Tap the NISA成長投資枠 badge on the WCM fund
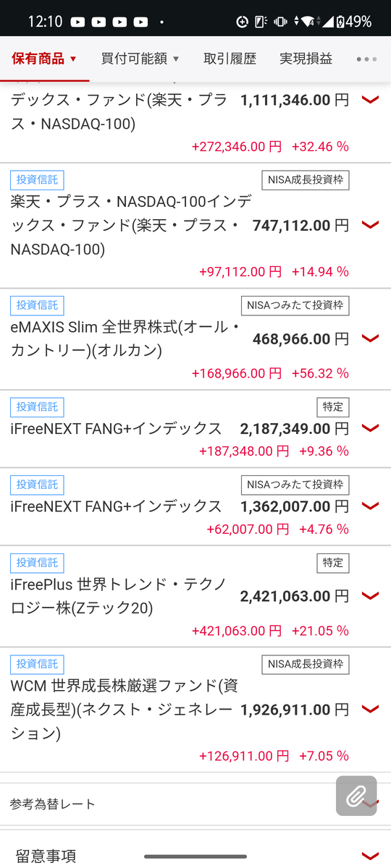The width and height of the screenshot is (391, 868). pos(305,664)
